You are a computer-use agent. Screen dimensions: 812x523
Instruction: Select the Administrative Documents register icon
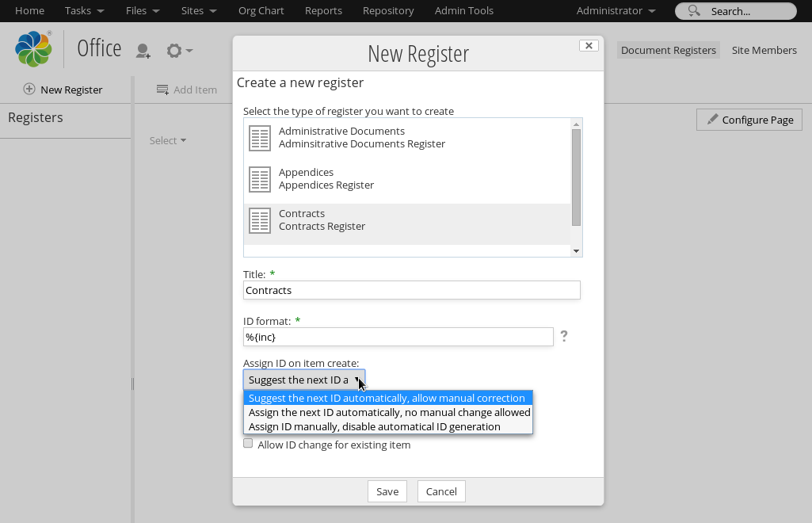[x=260, y=138]
